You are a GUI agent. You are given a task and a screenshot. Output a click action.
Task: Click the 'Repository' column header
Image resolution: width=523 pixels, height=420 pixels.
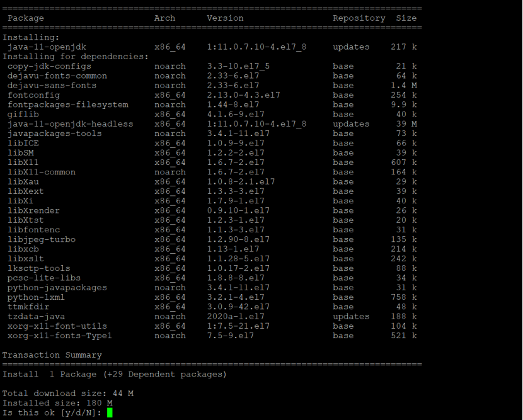359,18
